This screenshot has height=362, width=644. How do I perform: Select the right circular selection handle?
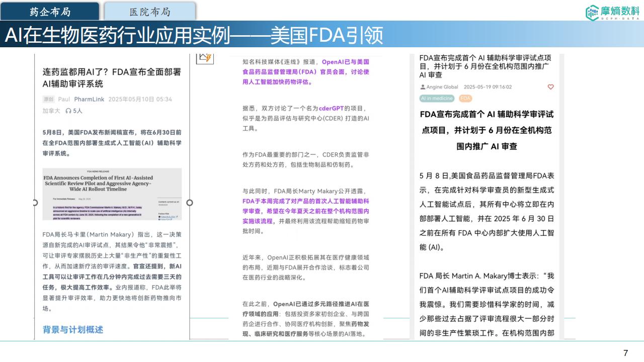pos(190,203)
